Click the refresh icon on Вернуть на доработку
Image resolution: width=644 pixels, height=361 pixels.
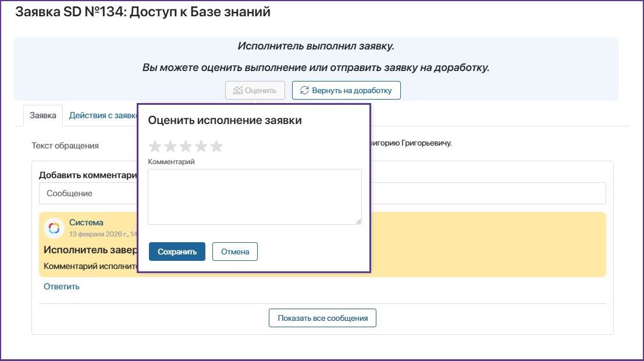point(304,90)
